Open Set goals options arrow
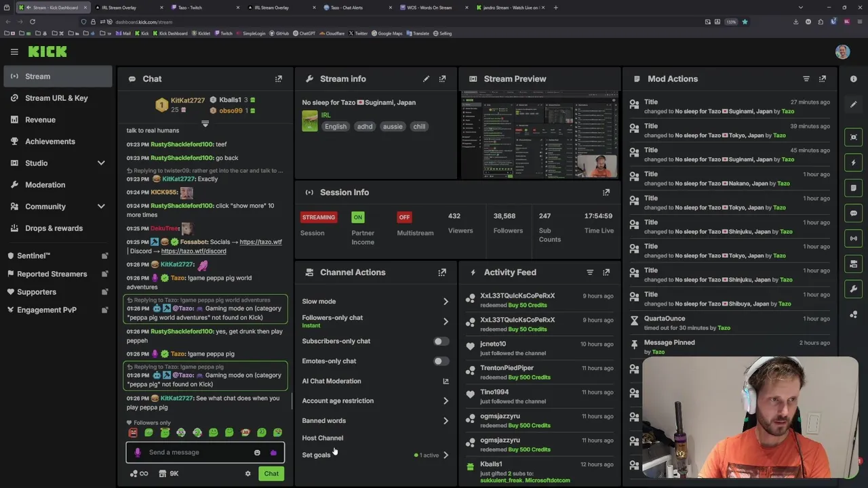Screen dimensions: 868x488 click(446, 455)
